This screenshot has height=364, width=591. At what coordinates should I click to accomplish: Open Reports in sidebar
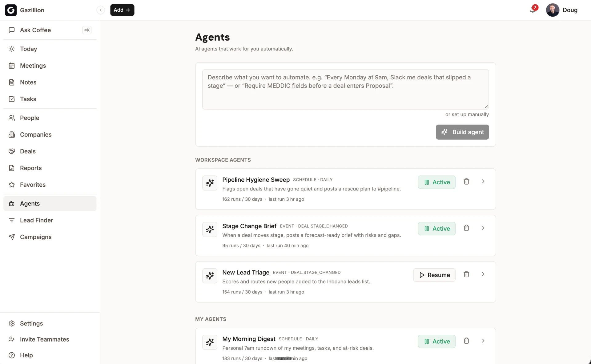50,168
